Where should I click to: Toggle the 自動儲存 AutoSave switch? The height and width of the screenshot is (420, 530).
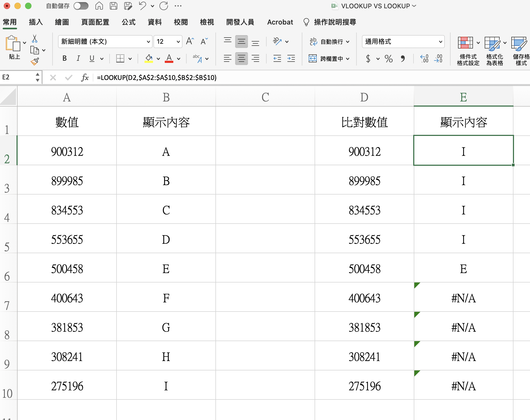pos(81,6)
